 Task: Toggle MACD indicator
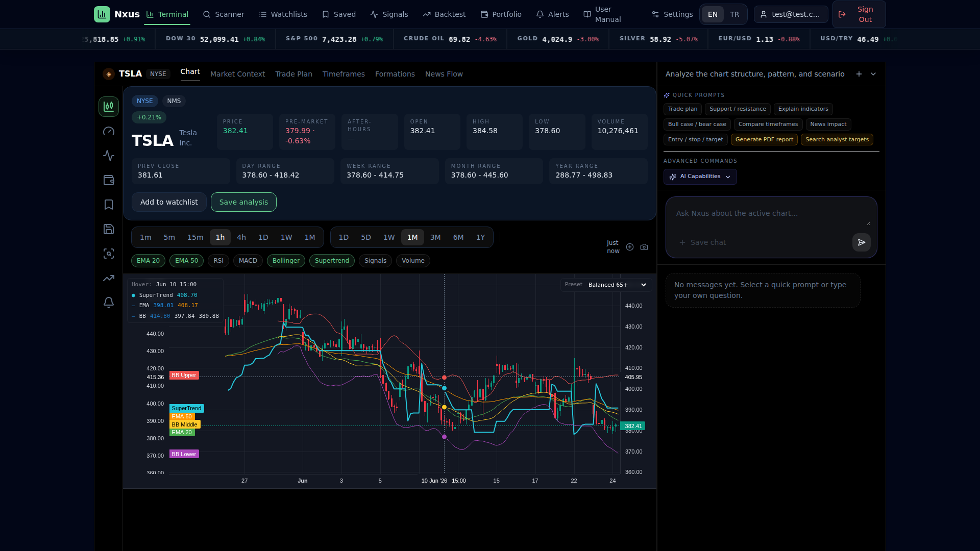point(248,261)
